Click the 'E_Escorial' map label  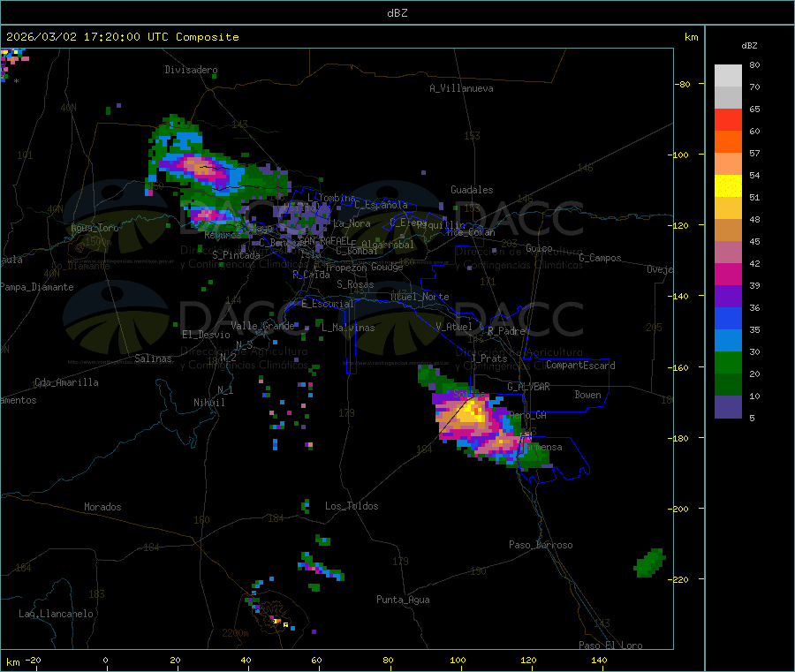328,304
